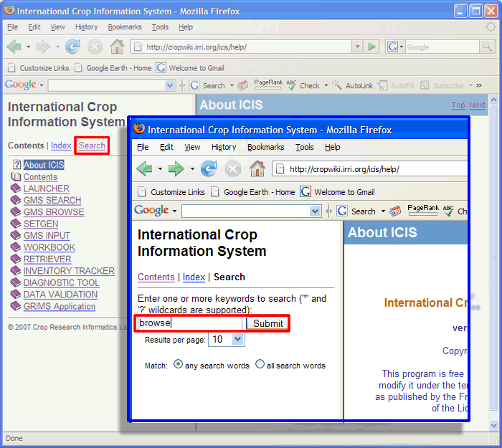
Task: Open the INVENTORY TRACKER topic in the tree
Action: (69, 271)
